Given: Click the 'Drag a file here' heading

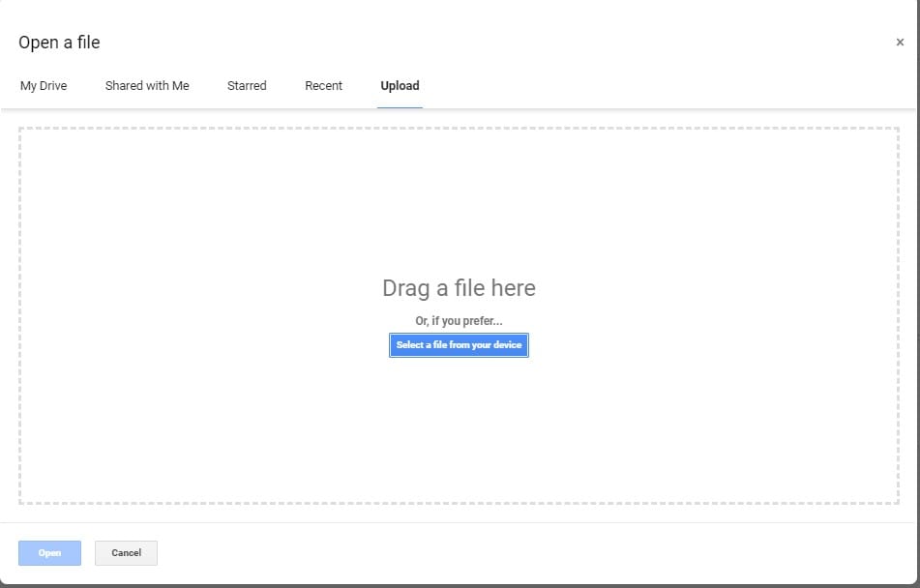Looking at the screenshot, I should click(459, 288).
